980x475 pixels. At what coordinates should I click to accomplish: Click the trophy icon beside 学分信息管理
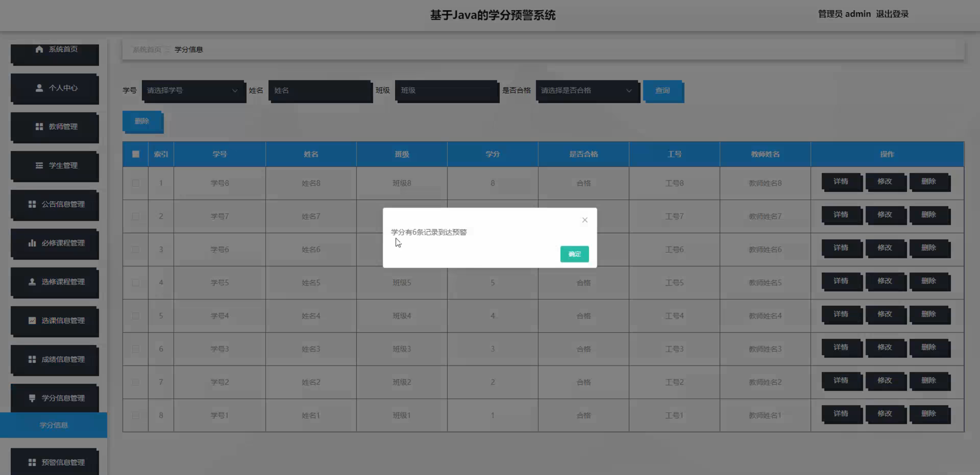click(x=32, y=398)
